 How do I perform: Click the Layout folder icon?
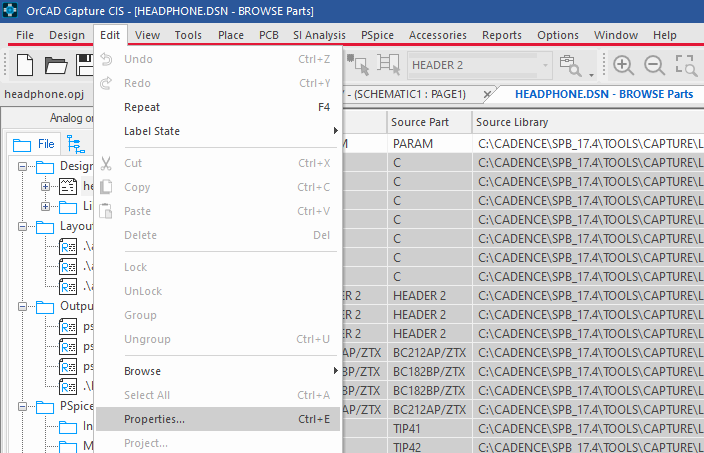point(45,227)
